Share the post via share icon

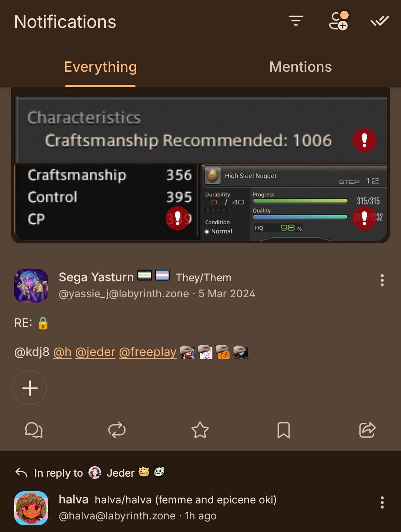(367, 430)
